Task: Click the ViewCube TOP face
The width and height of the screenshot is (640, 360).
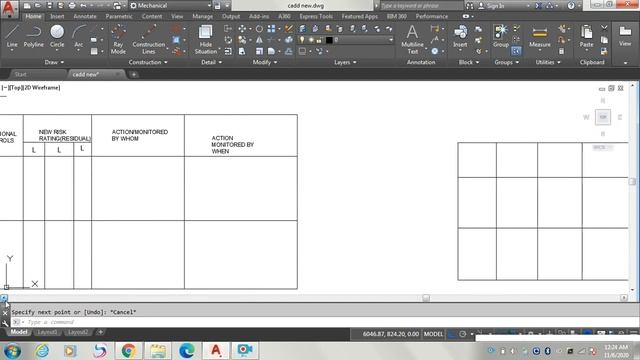Action: (x=603, y=117)
